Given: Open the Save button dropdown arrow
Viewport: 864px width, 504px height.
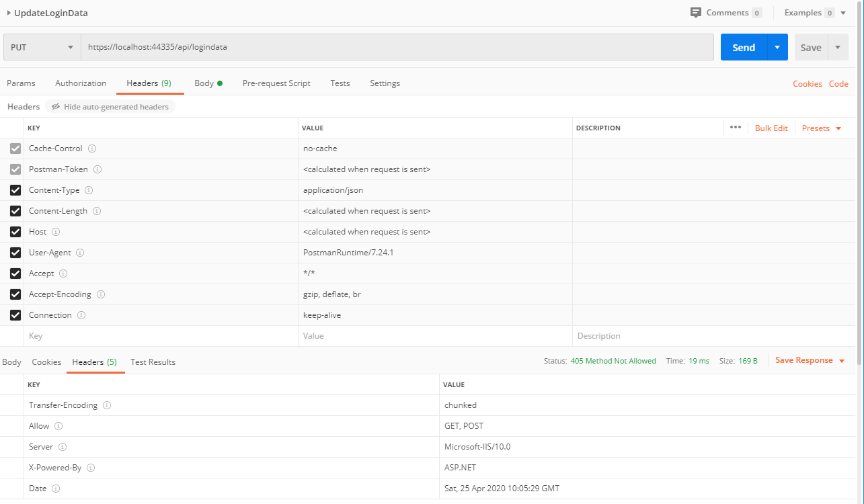Looking at the screenshot, I should (x=838, y=48).
